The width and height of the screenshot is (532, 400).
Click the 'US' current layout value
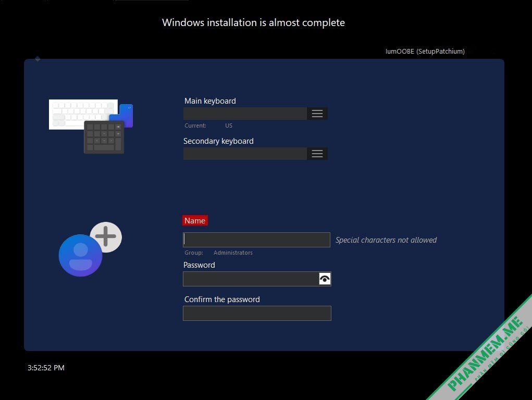[x=229, y=126]
